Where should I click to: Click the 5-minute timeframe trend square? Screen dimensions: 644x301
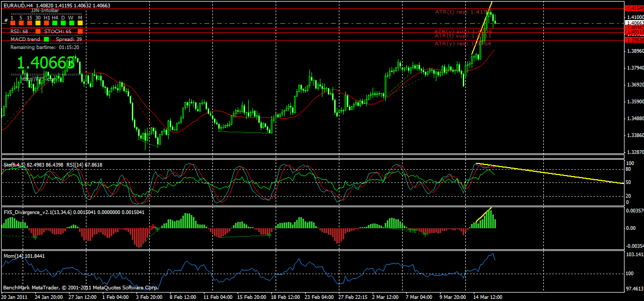[x=21, y=23]
